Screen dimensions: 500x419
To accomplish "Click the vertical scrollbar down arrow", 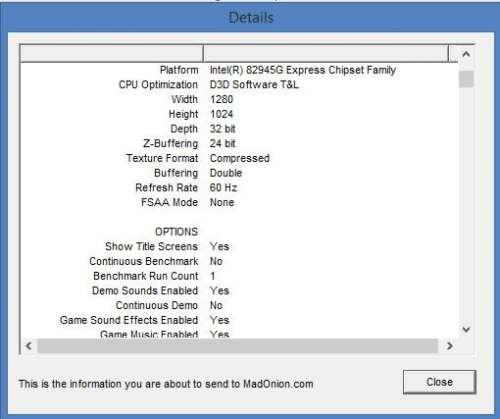I will (466, 330).
